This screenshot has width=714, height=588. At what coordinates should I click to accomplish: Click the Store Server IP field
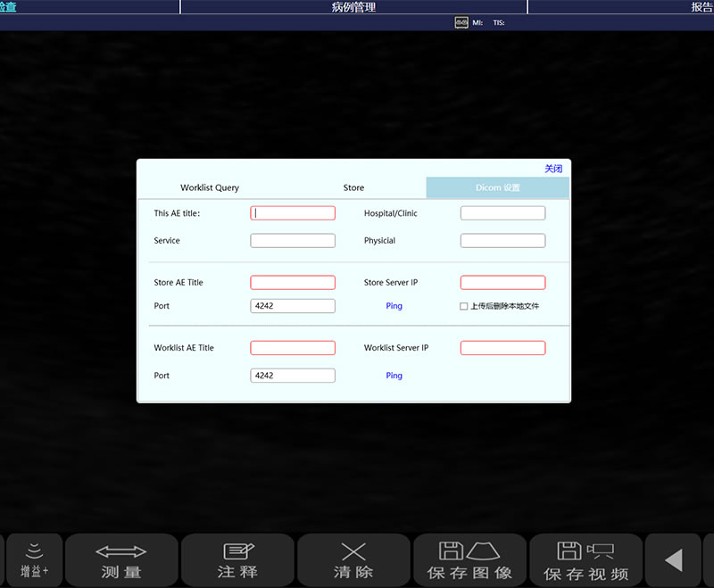click(502, 283)
